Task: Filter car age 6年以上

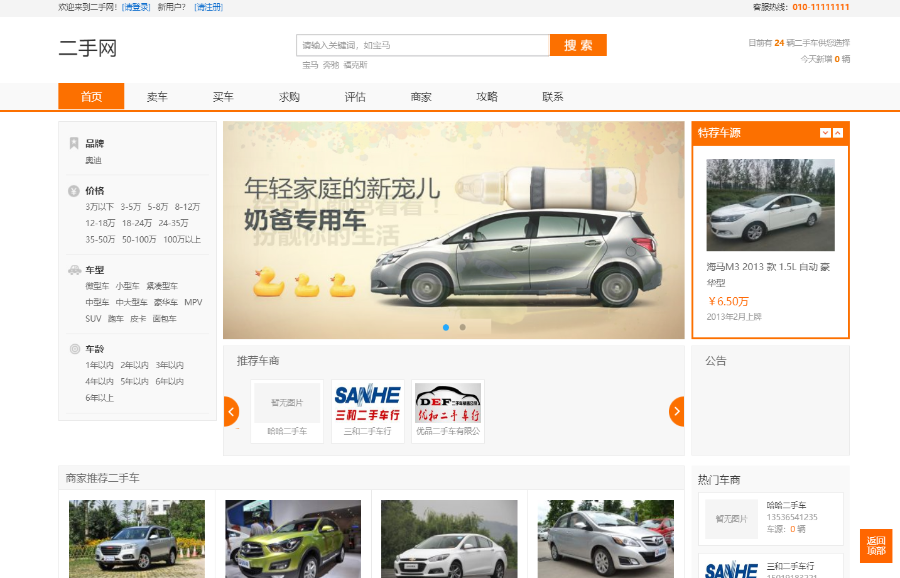Action: click(99, 398)
